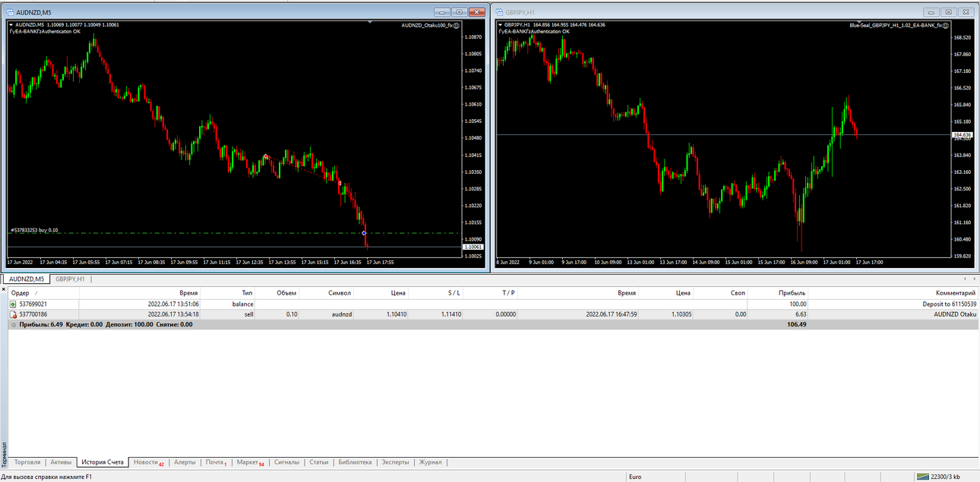Open the Эксперты tab
Screen dimensions: 980x482
395,462
